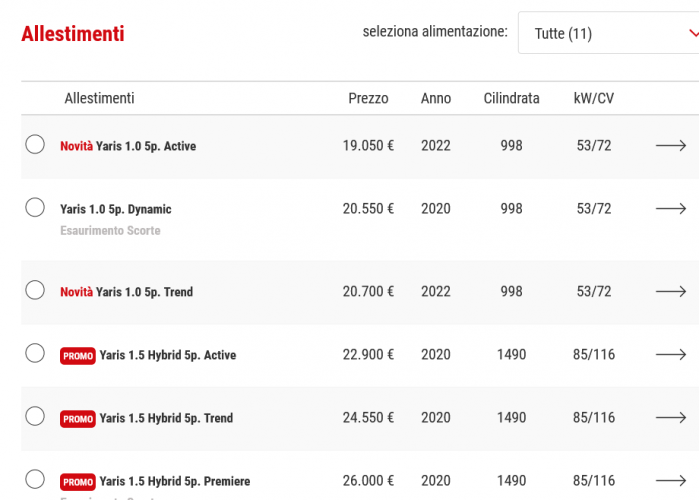Click arrow icon for Yaris 1.0 5p. Active
Viewport: 699px width, 500px height.
[x=670, y=146]
